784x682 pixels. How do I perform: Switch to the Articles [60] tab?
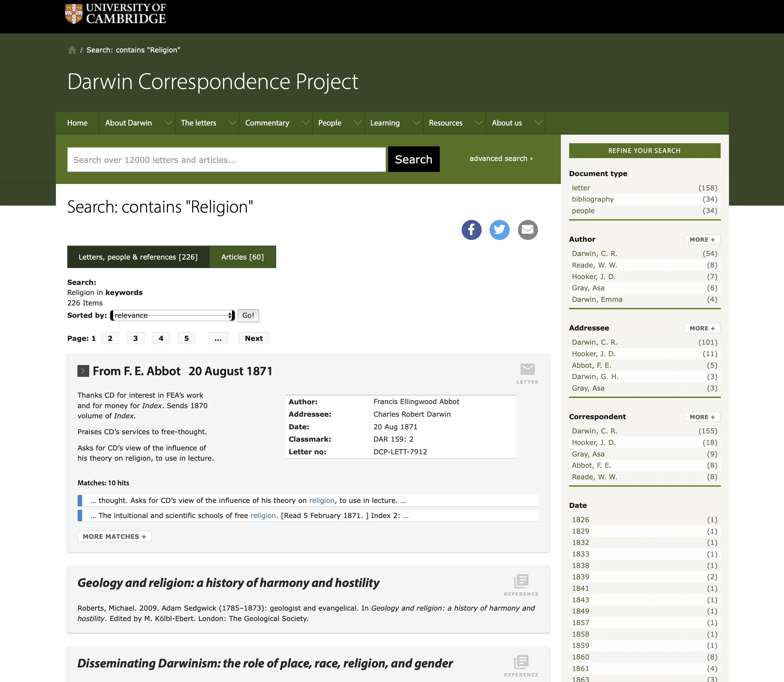tap(242, 257)
